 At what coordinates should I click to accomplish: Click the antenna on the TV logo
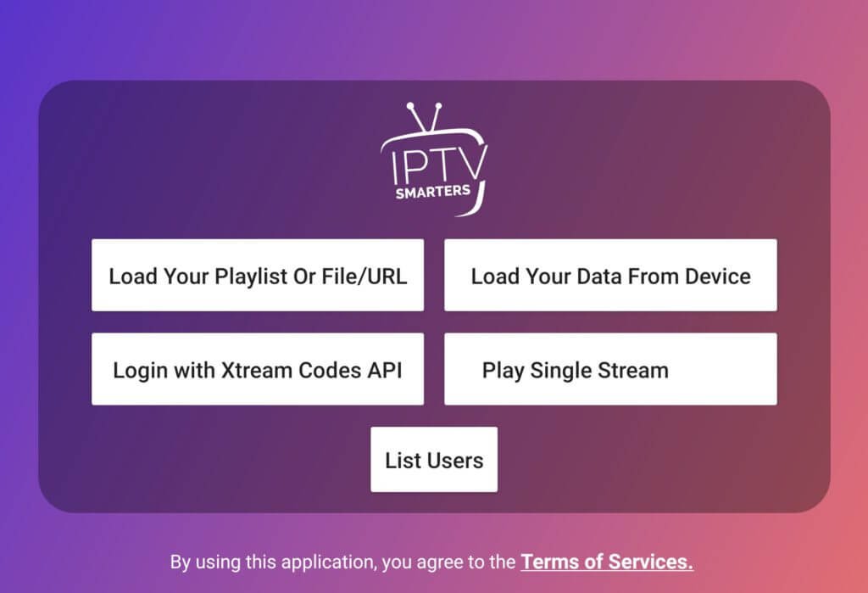click(x=424, y=116)
